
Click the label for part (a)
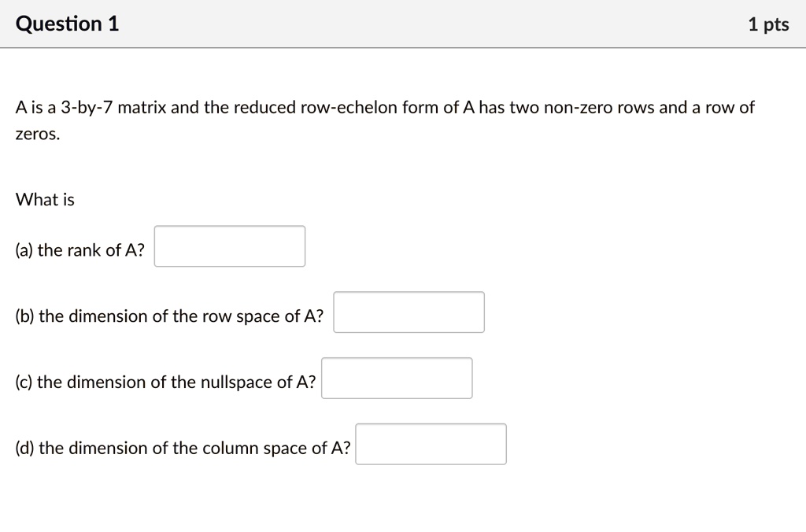[x=79, y=249]
